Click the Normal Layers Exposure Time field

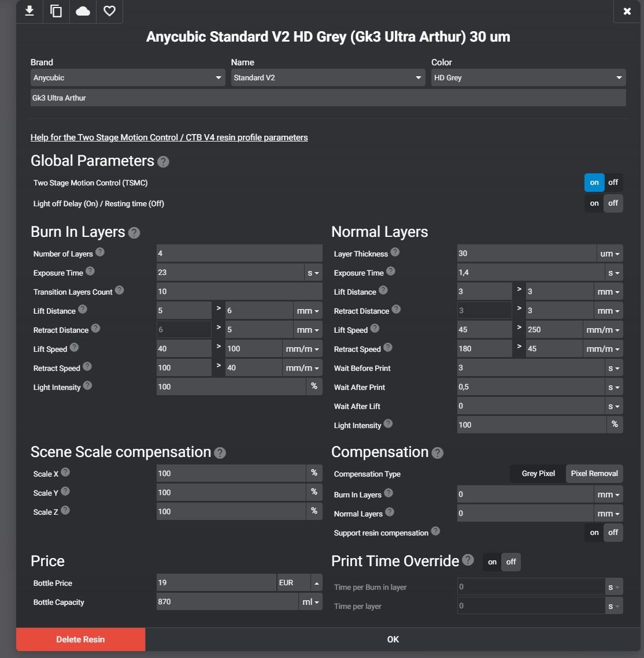[530, 273]
